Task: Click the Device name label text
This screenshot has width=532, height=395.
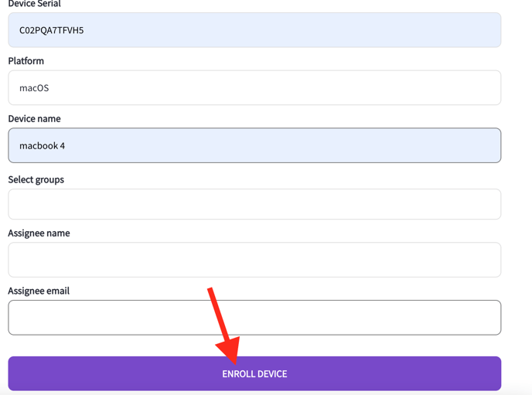Action: (x=34, y=119)
